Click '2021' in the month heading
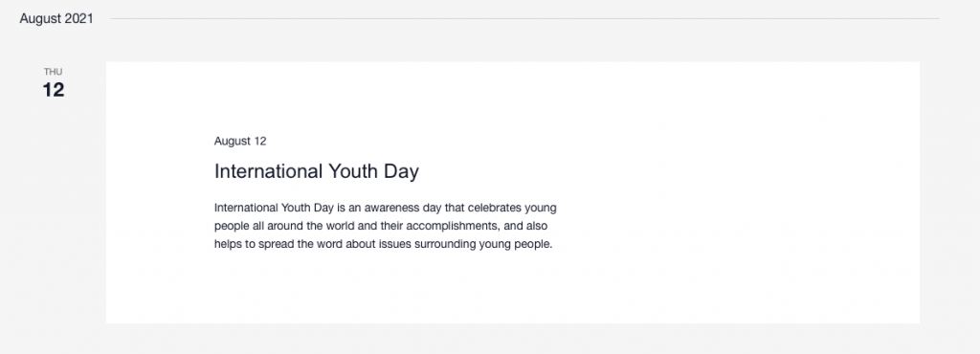The height and width of the screenshot is (354, 980). [78, 19]
